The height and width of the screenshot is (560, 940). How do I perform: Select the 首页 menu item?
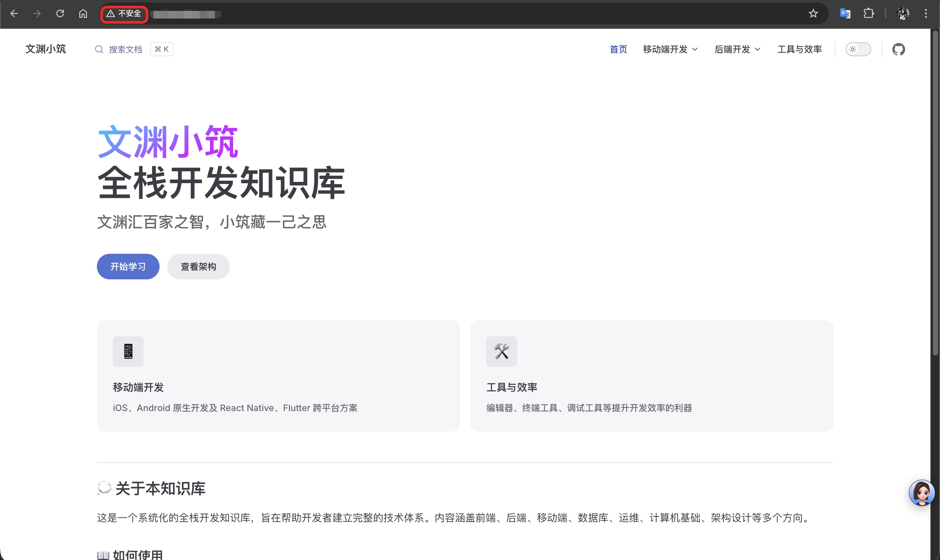pyautogui.click(x=618, y=49)
